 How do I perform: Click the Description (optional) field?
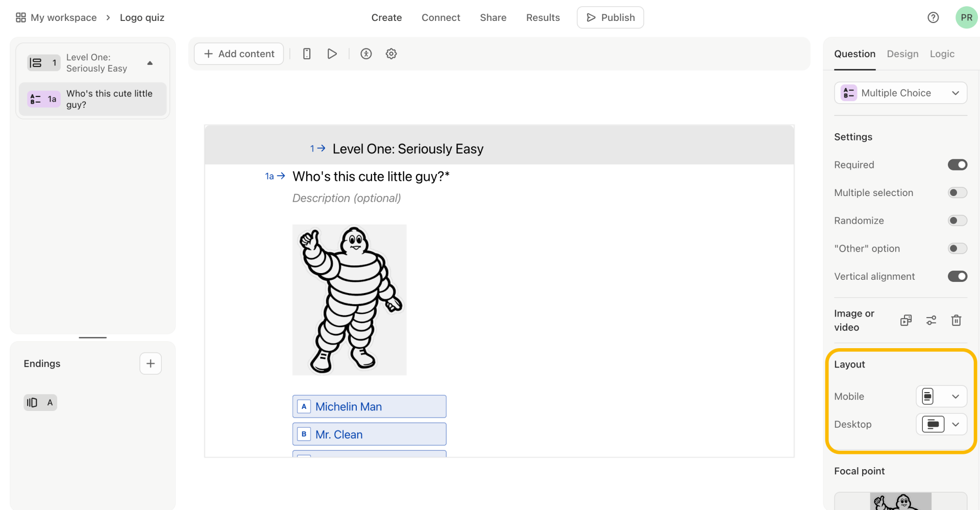point(347,198)
